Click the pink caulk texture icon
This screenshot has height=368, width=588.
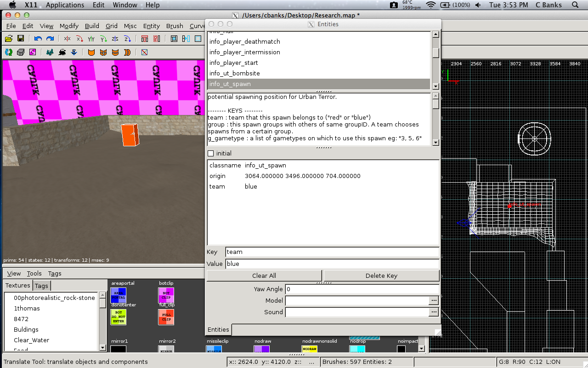[33, 52]
